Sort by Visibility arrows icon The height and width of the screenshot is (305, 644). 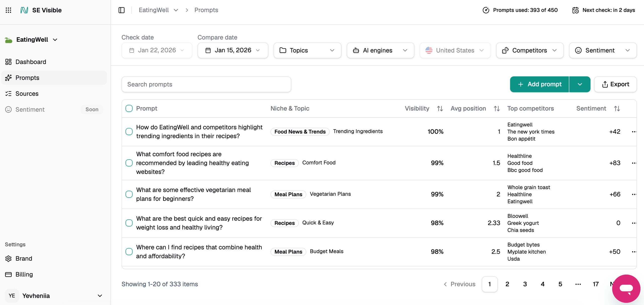440,109
